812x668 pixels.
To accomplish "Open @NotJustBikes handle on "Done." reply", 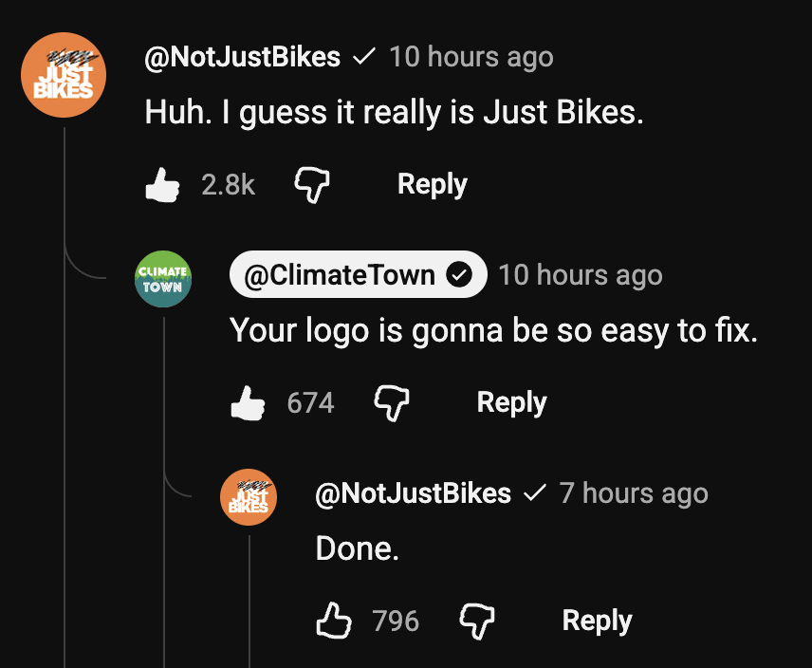I will coord(414,493).
